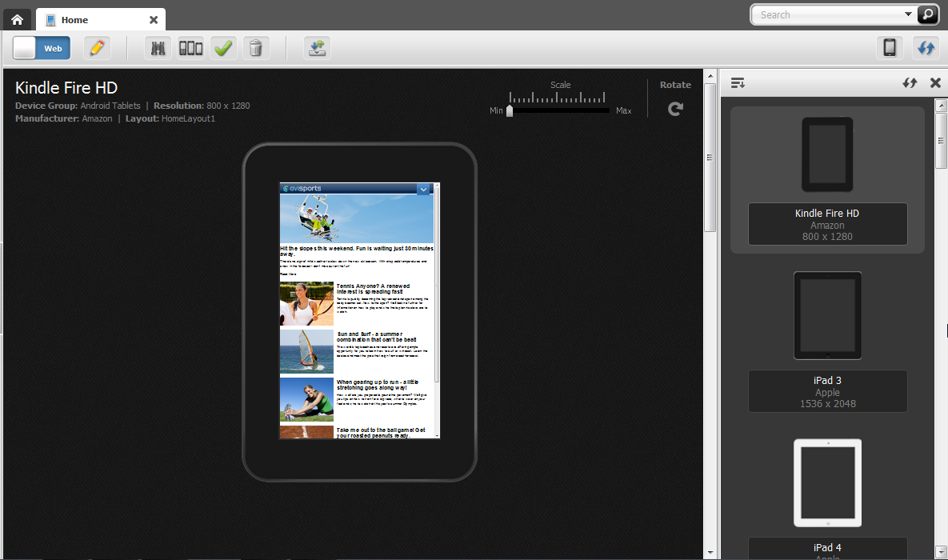The width and height of the screenshot is (948, 560).
Task: Click the 'HomeLayout1' layout text
Action: point(188,118)
